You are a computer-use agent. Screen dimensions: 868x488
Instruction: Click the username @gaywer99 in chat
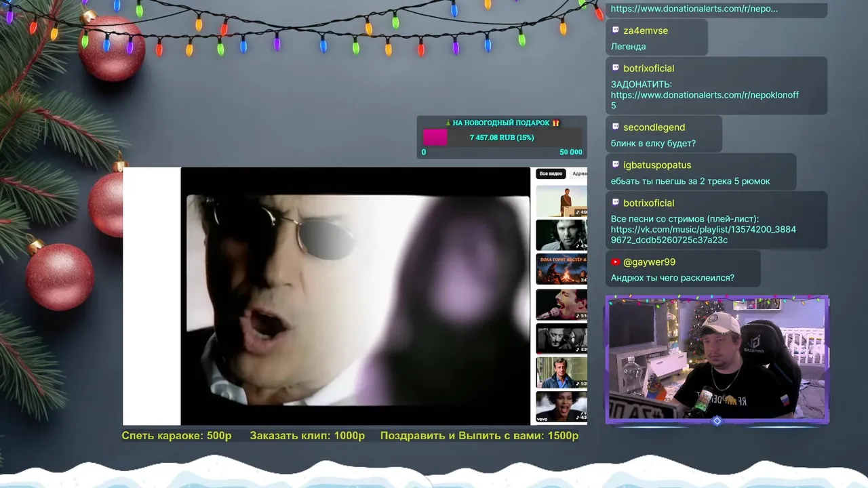click(x=650, y=262)
